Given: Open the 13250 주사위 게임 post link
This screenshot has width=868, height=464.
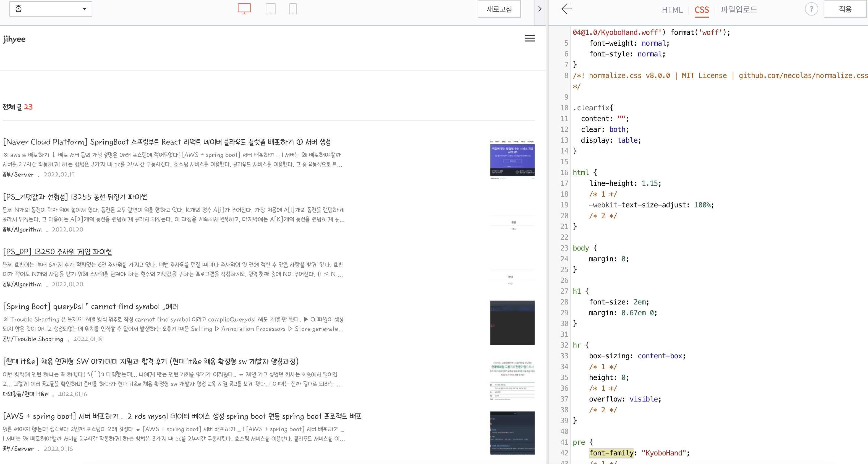Looking at the screenshot, I should click(57, 252).
